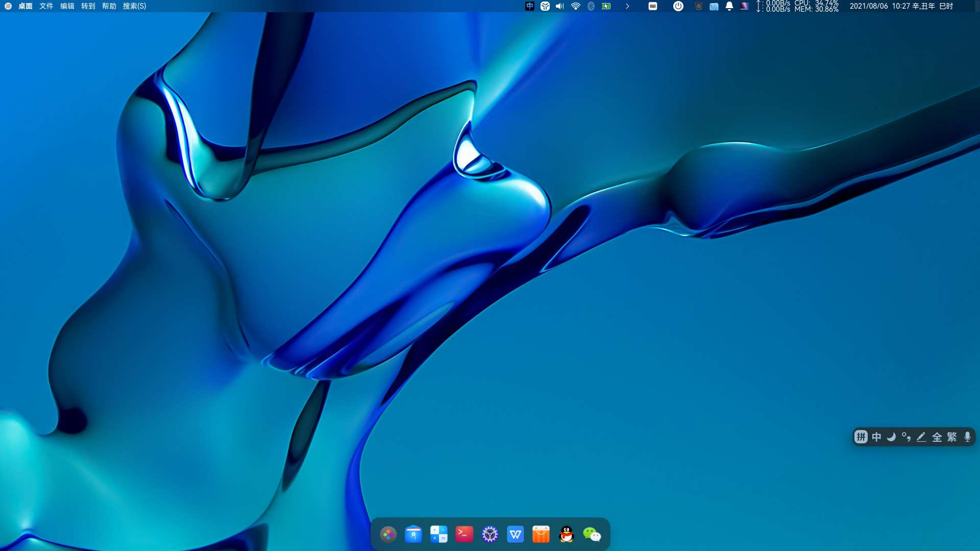Viewport: 980px width, 551px height.
Task: Toggle Chinese/English mode on input bar
Action: pyautogui.click(x=876, y=437)
